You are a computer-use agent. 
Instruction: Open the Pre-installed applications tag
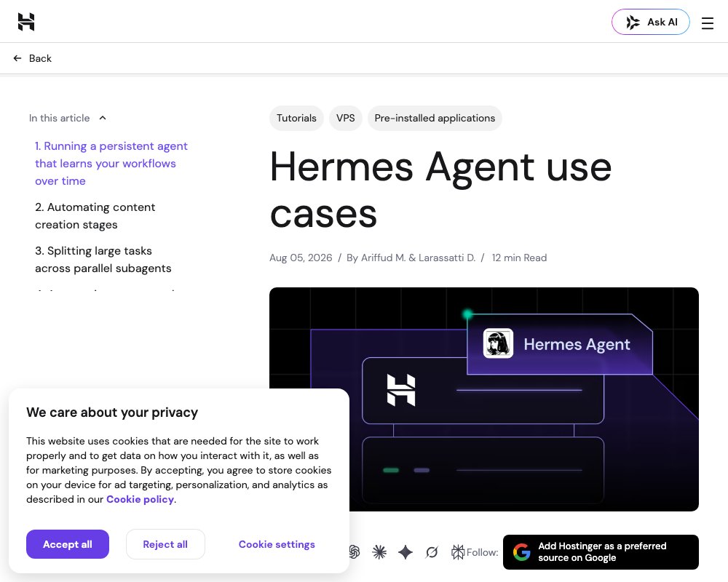click(x=435, y=118)
